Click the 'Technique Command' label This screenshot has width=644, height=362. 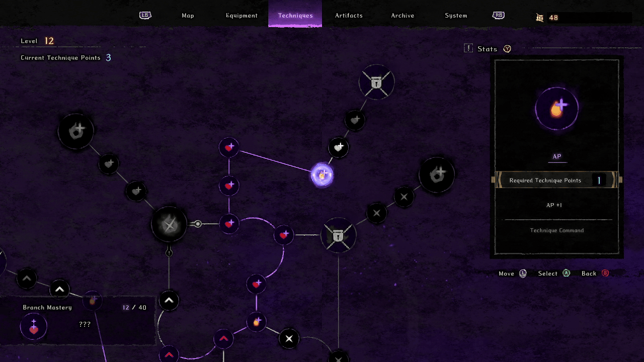[557, 230]
